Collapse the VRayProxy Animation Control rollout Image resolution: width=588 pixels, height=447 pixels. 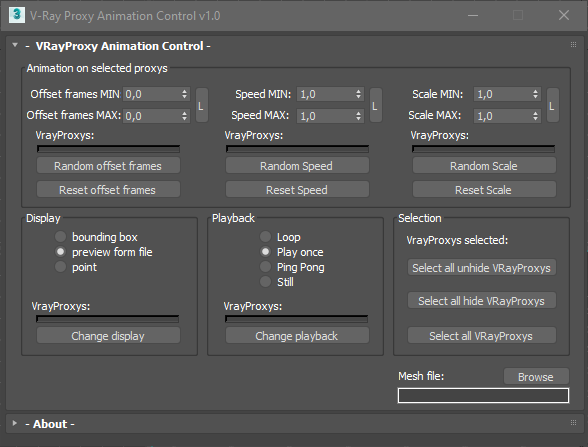[x=15, y=45]
